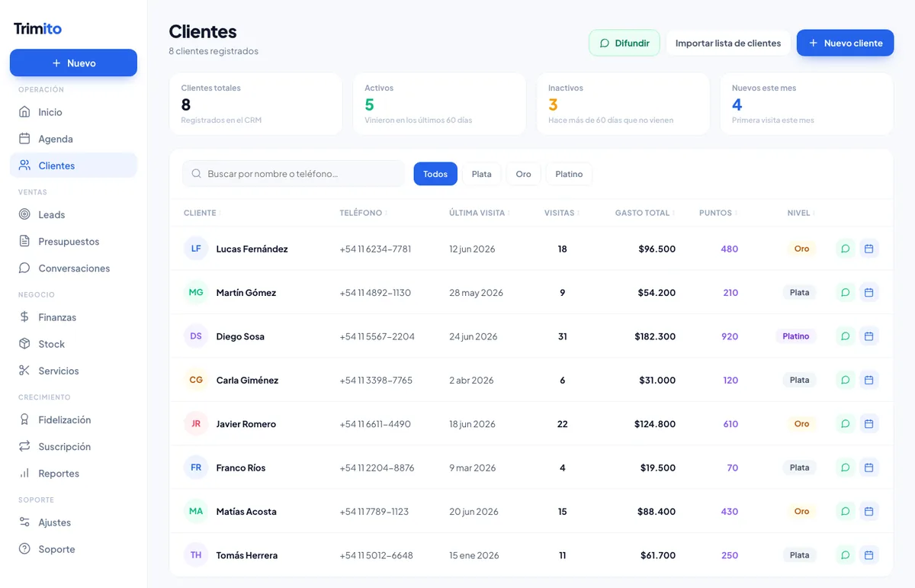Sort clients by Gasto total

[645, 213]
